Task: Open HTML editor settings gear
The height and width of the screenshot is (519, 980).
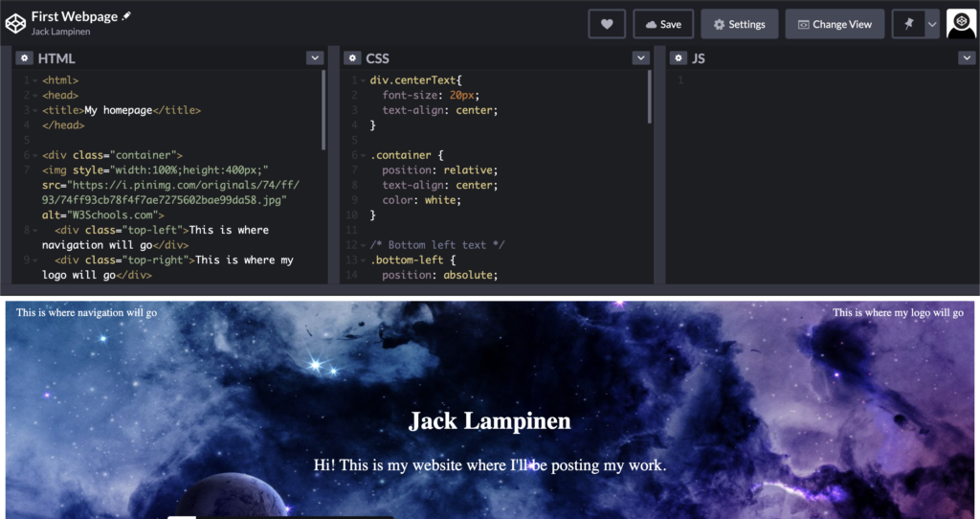Action: 25,58
